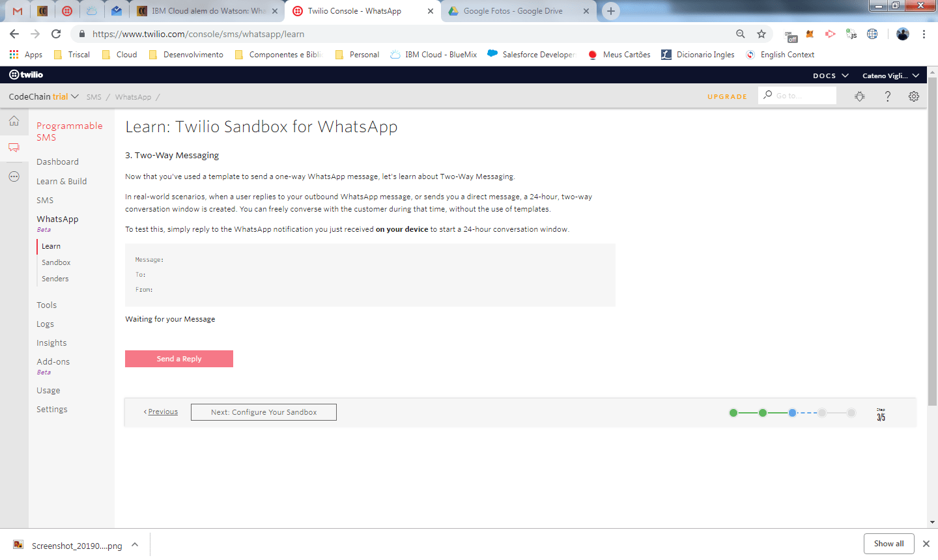The height and width of the screenshot is (560, 938).
Task: Open Chrome menu three dots
Action: [x=924, y=34]
